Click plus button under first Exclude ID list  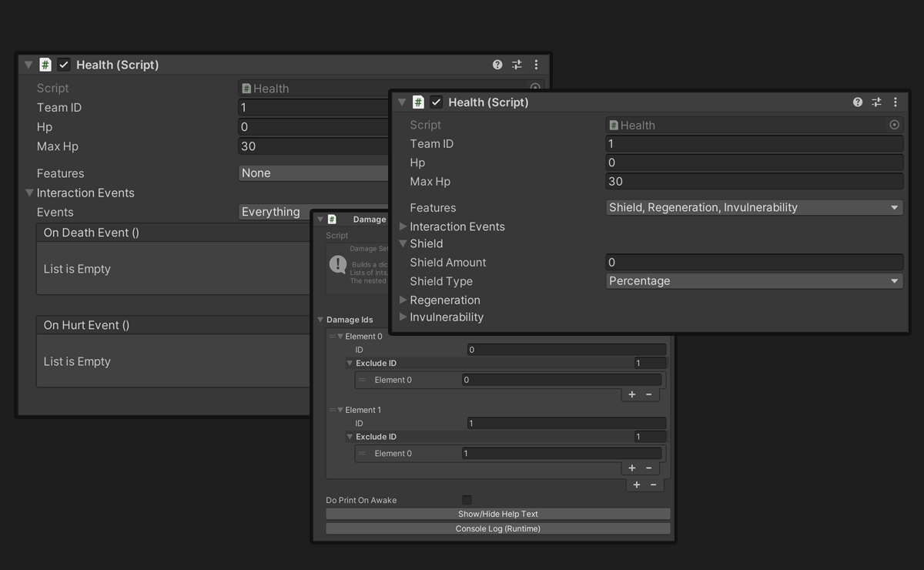click(x=632, y=394)
